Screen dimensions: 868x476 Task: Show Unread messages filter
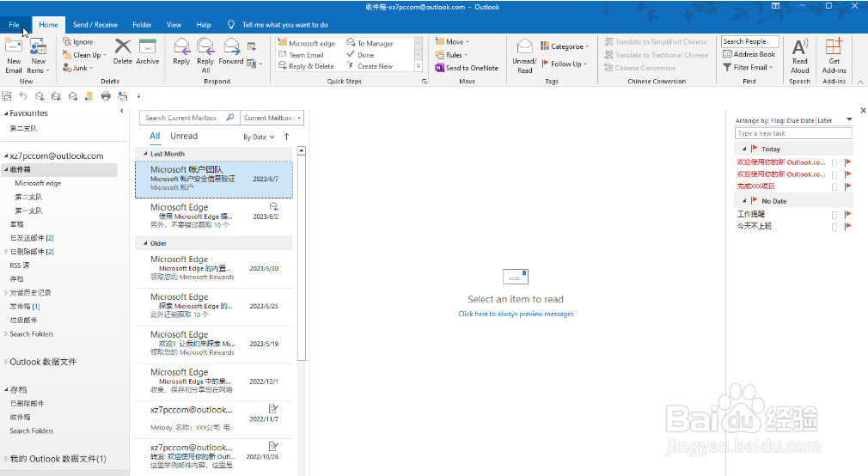[184, 136]
